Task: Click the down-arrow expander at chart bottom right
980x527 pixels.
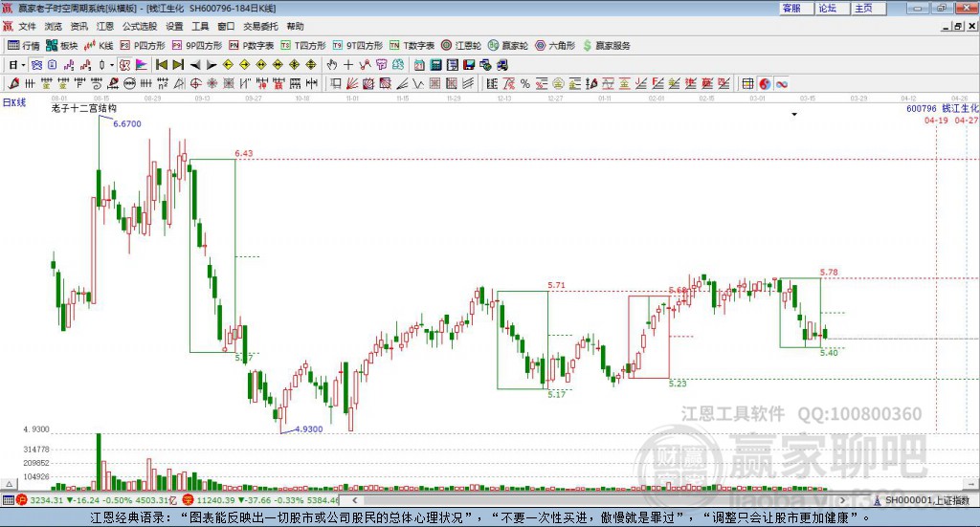Action: tap(972, 484)
